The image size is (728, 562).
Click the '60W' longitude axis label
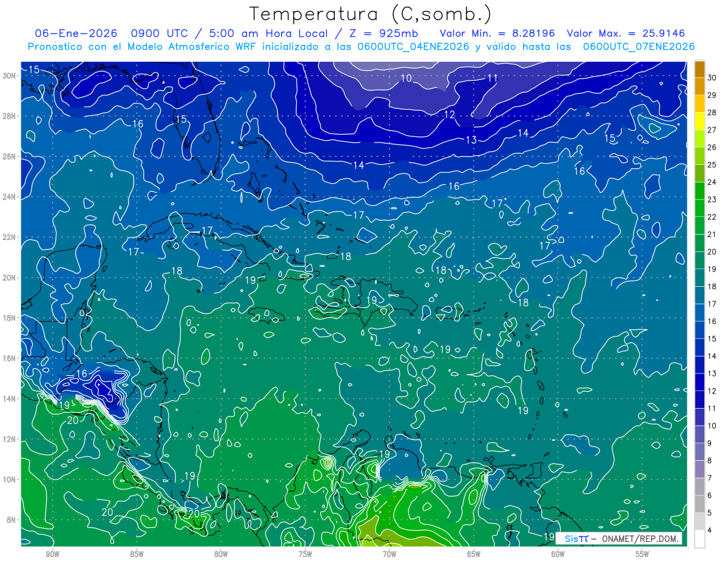tap(558, 555)
